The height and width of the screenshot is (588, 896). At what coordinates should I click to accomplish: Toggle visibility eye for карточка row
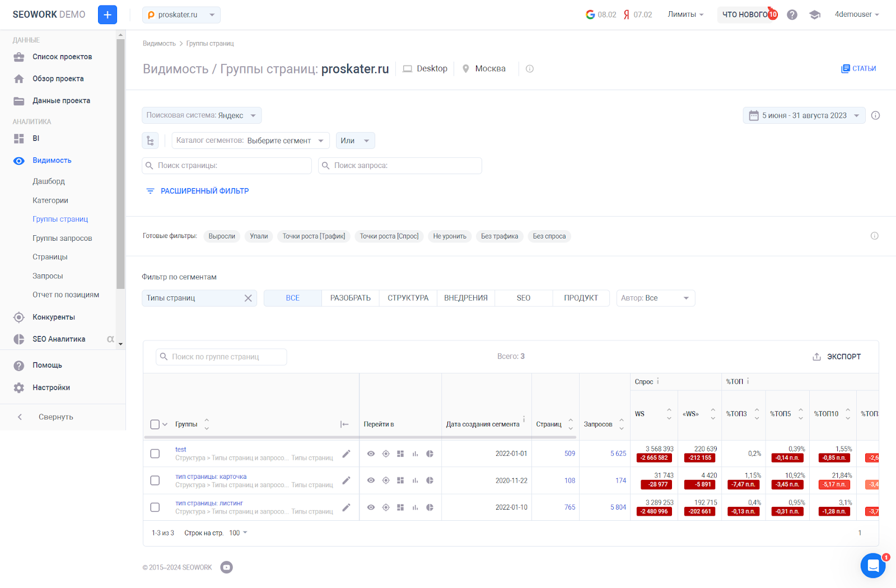coord(371,480)
